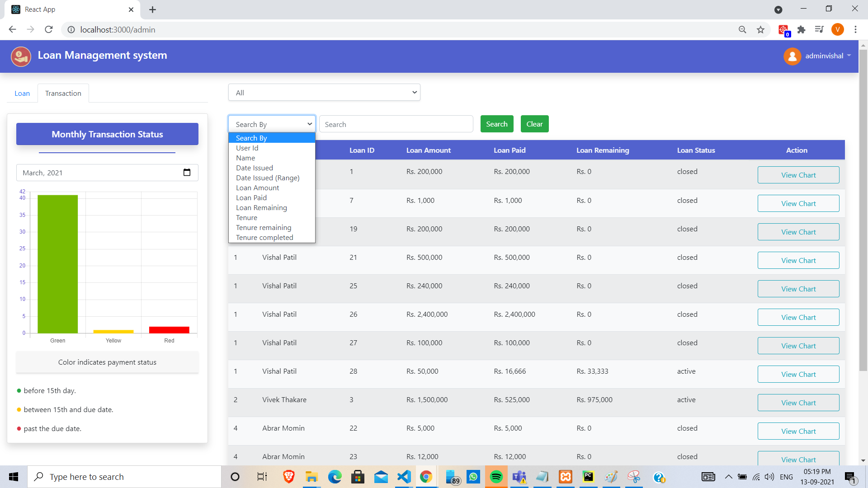
Task: Open the All loans filter dropdown
Action: point(324,93)
